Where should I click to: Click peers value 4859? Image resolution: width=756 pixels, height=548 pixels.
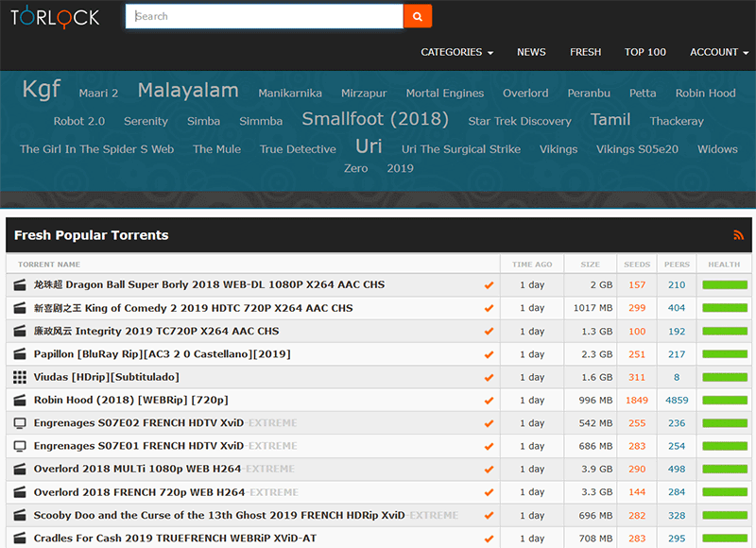(677, 400)
